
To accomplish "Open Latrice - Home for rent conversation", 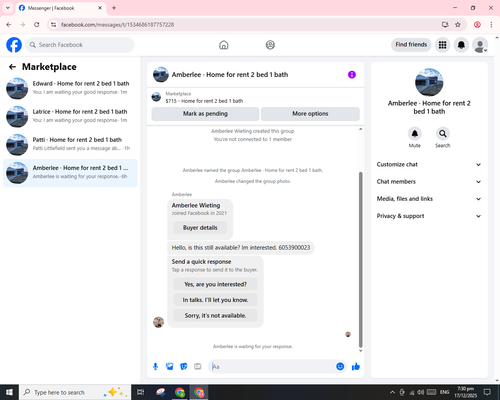I will (70, 116).
